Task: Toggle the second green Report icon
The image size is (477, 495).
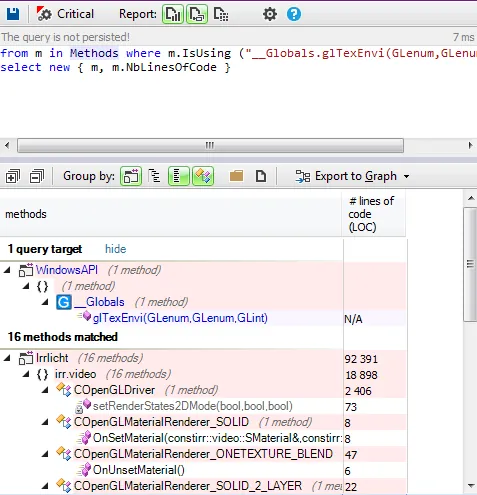Action: point(197,14)
